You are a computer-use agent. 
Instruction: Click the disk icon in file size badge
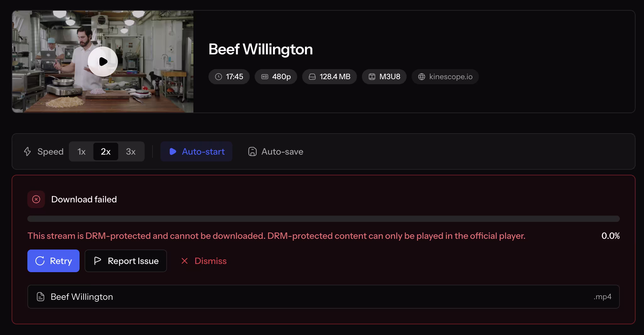pyautogui.click(x=312, y=77)
